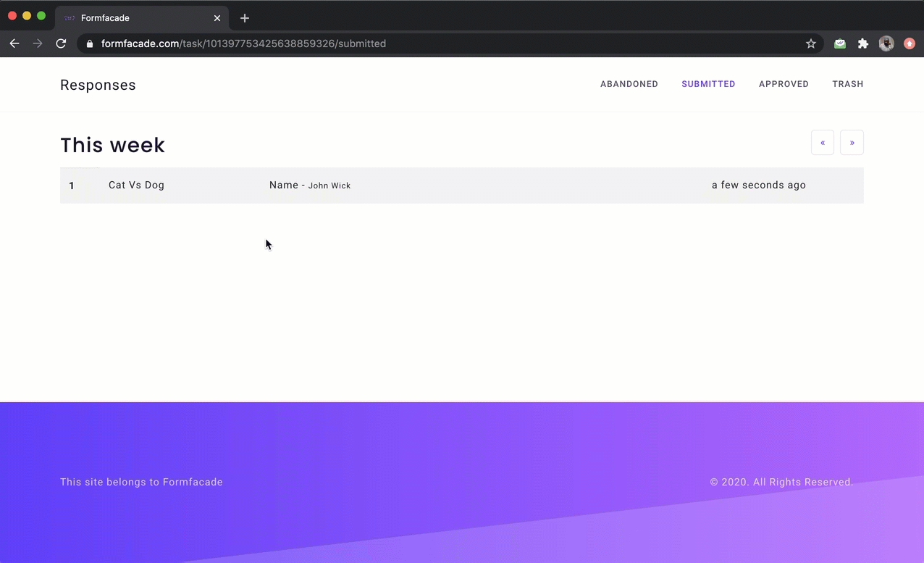The height and width of the screenshot is (563, 924).
Task: Go to the previous week with «
Action: tap(823, 142)
